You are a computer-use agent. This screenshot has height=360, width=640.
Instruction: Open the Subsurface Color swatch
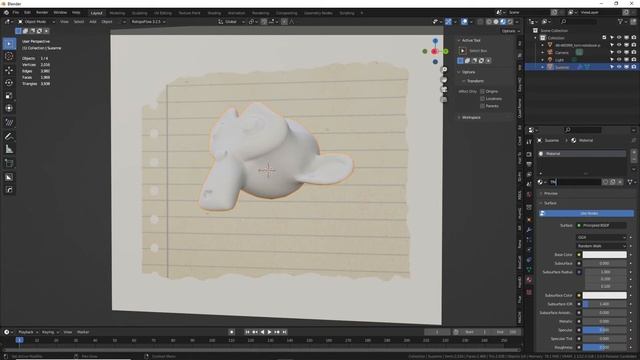[x=604, y=295]
